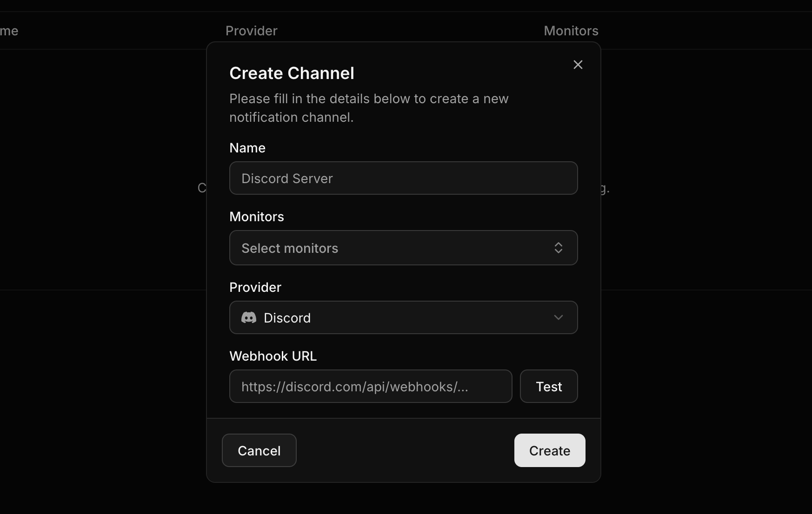Click the Provider column header in table
The height and width of the screenshot is (514, 812).
coord(251,31)
